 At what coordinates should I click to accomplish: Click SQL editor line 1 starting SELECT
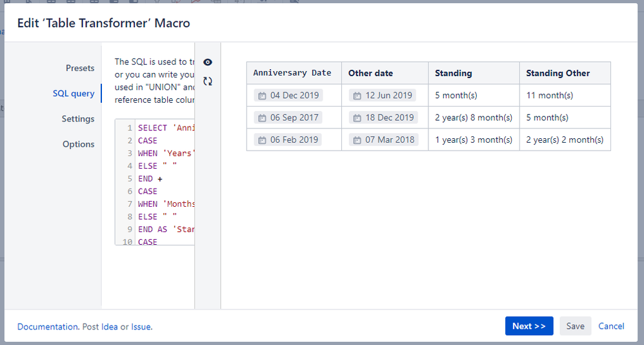tap(166, 128)
